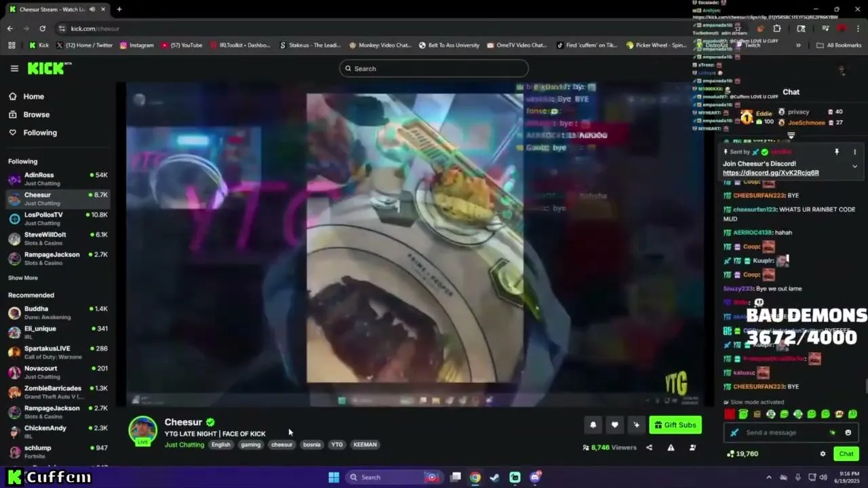The image size is (868, 488).
Task: Open Chrome from the taskbar
Action: (475, 477)
